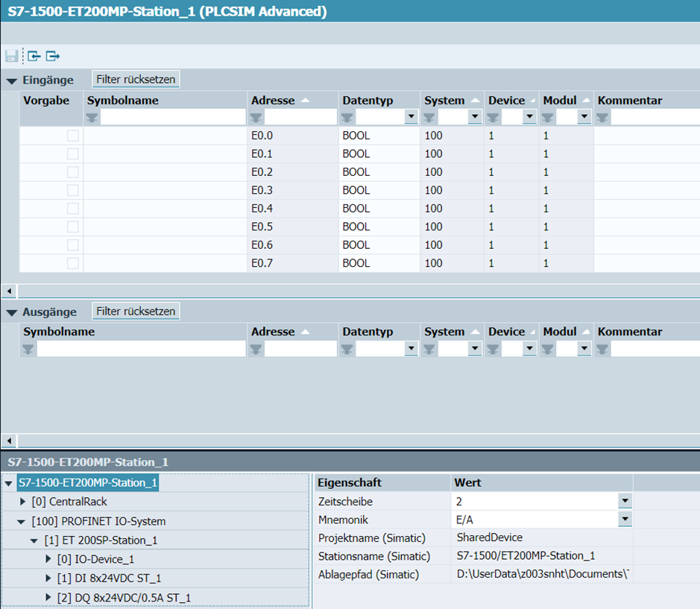Click filter icon under Ausgänge Datentyp column
The height and width of the screenshot is (609, 700).
coord(347,349)
